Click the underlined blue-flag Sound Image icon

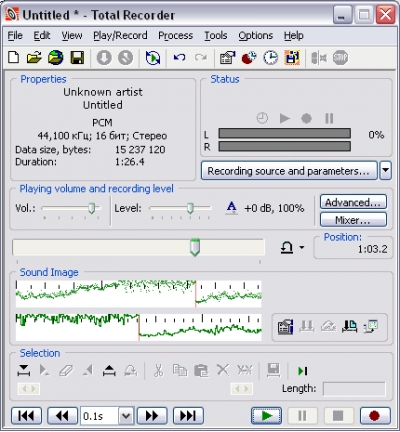coord(349,326)
